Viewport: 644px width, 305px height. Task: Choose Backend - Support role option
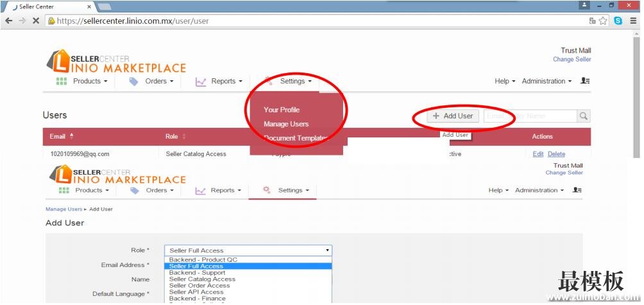pos(248,272)
